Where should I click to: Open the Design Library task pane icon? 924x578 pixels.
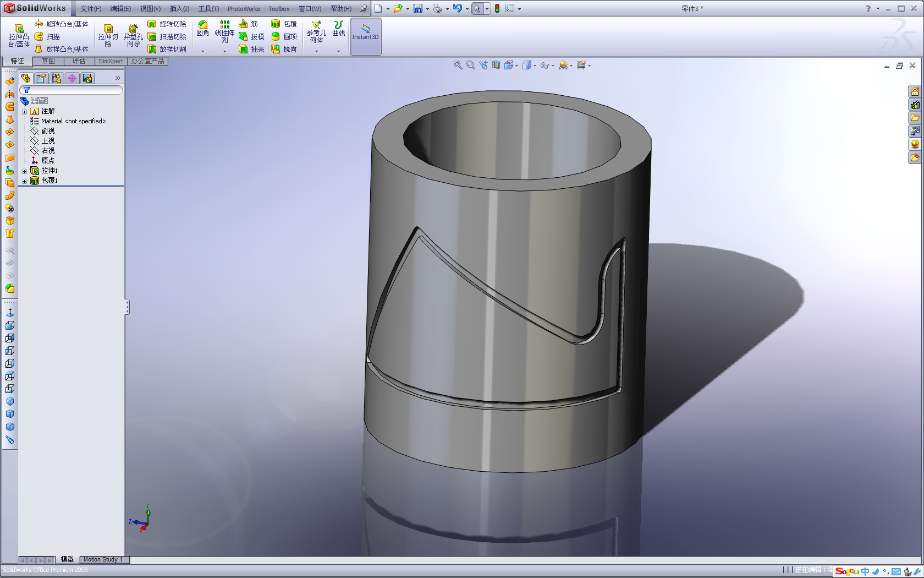[915, 105]
